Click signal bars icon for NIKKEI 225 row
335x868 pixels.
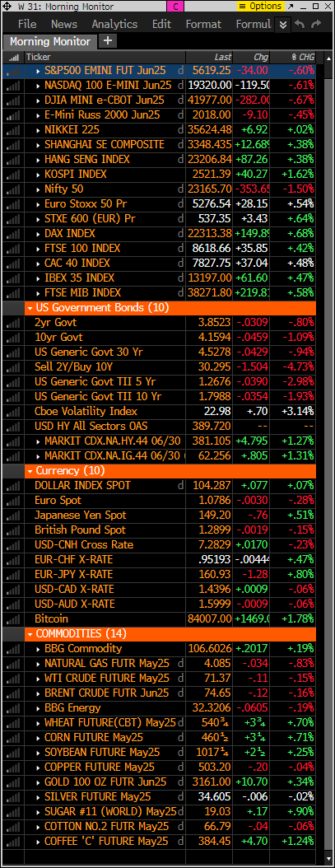click(x=14, y=129)
